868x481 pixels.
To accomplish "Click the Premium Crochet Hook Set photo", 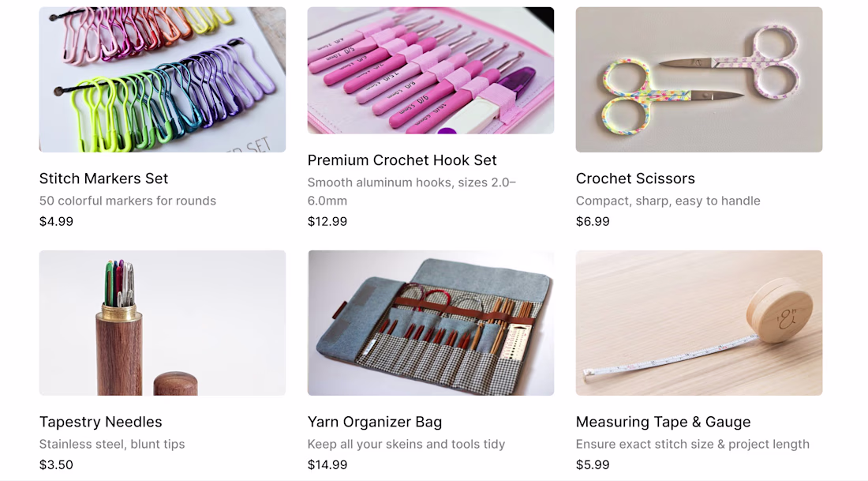I will click(x=431, y=70).
